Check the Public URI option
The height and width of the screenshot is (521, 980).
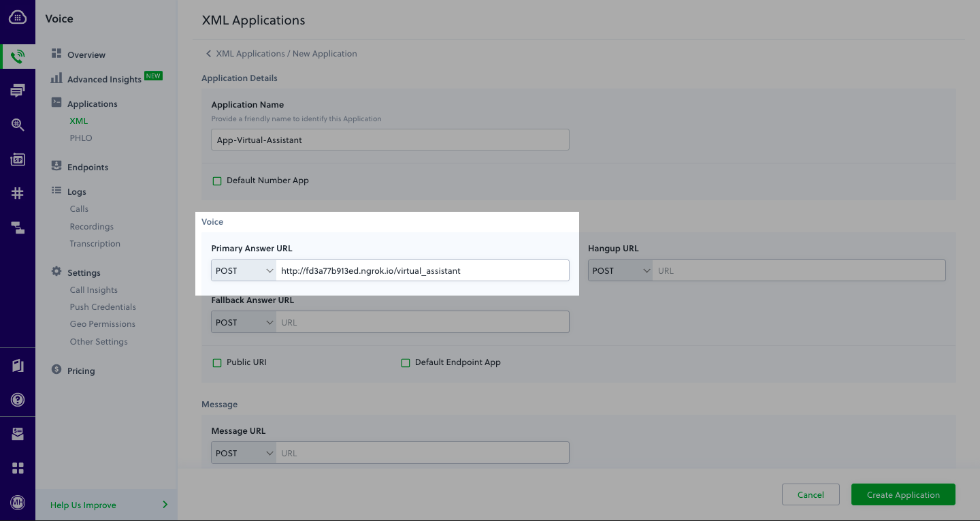[217, 362]
